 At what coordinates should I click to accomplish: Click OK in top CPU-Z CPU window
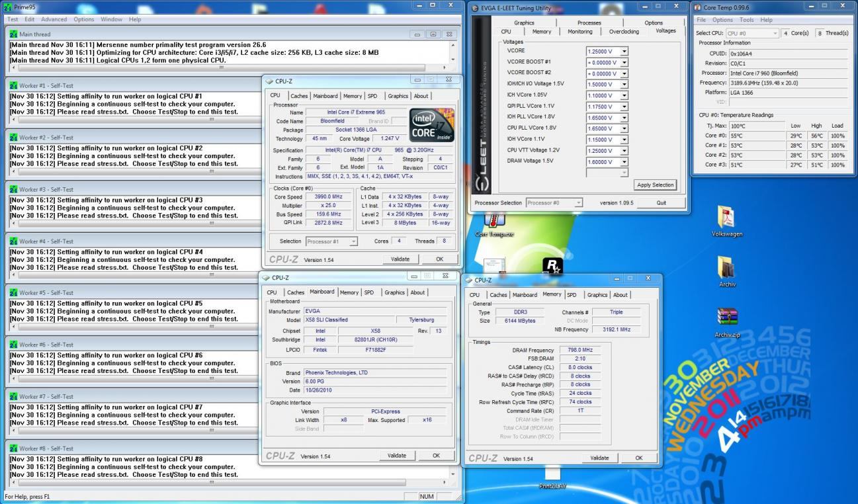[439, 259]
